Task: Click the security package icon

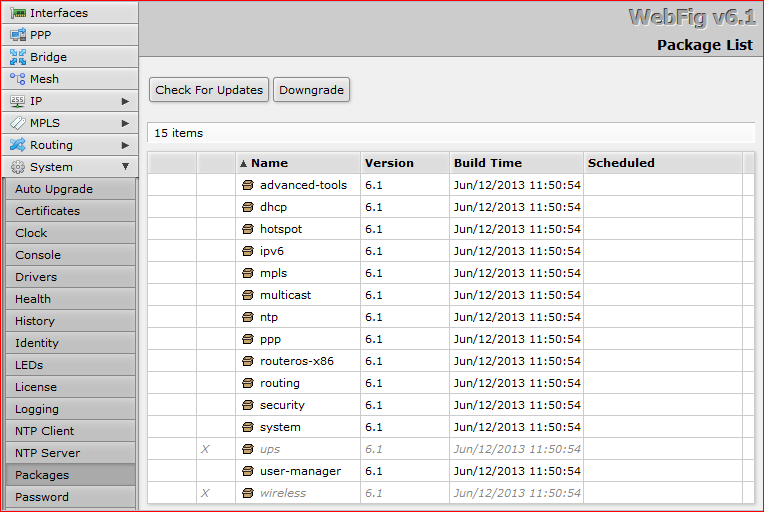Action: pyautogui.click(x=248, y=405)
